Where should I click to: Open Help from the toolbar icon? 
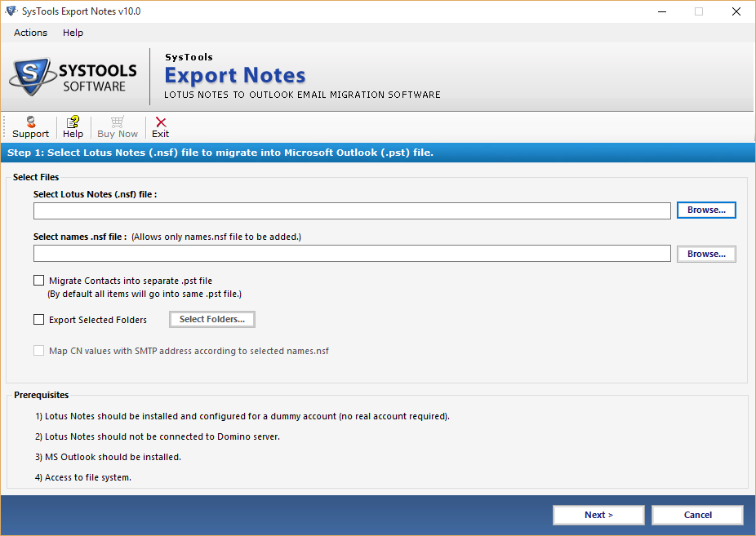click(x=73, y=122)
